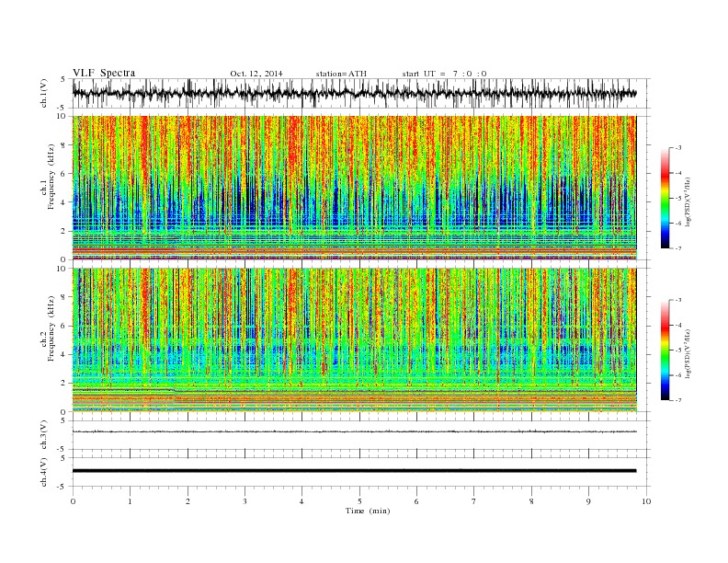Image resolution: width=728 pixels, height=563 pixels.
Task: Click the "VLF Spectra" plot title
Action: [104, 73]
